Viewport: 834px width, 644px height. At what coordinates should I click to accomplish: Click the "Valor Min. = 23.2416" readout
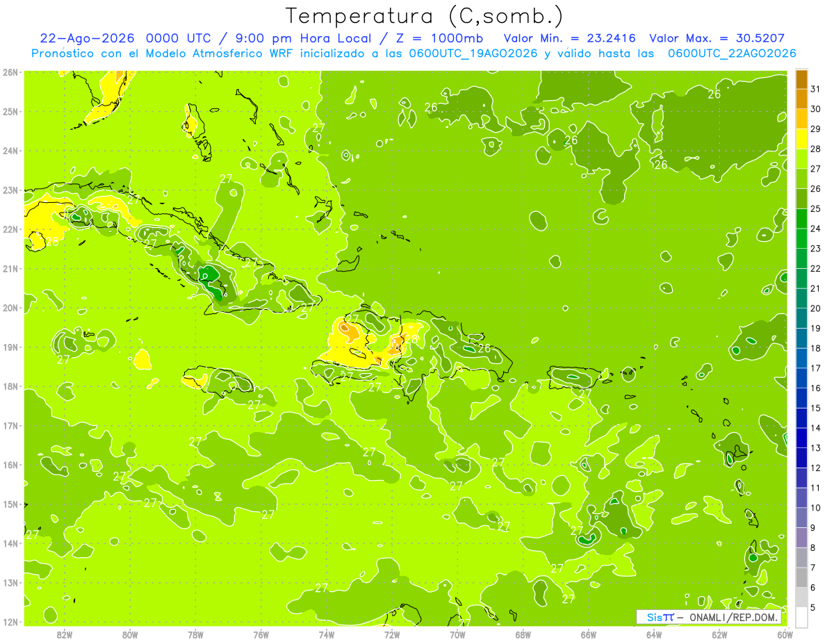point(569,38)
